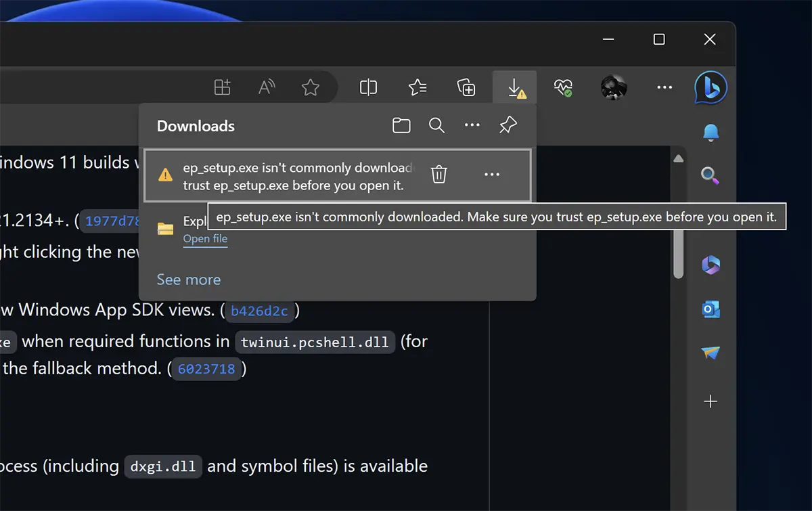Open the Outlook sidebar icon
The image size is (812, 511).
coord(710,309)
